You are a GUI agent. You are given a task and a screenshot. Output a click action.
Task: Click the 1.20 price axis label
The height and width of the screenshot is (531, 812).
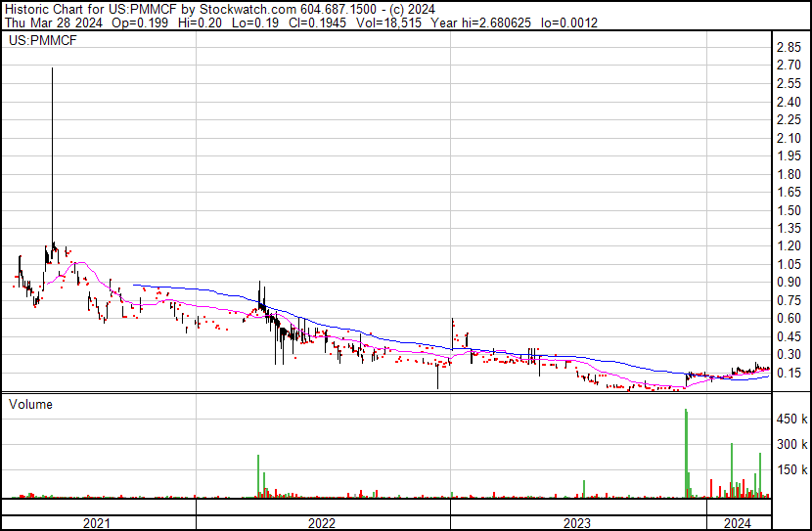(x=789, y=245)
